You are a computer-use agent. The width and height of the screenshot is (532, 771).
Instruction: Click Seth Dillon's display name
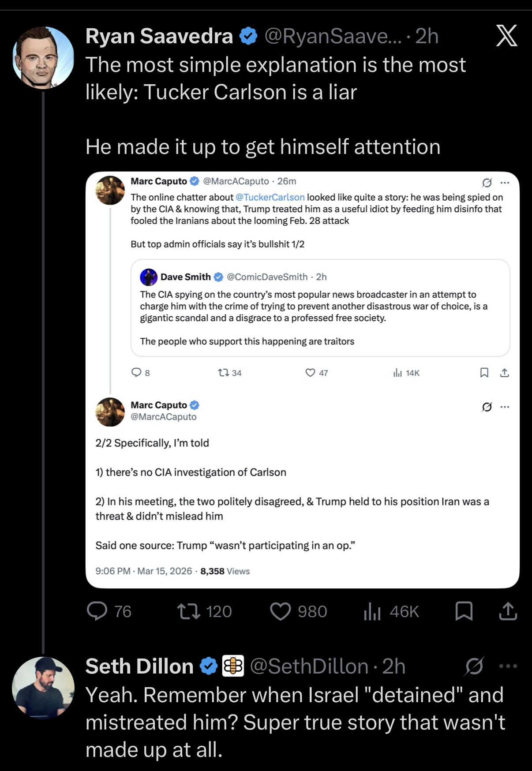(139, 666)
